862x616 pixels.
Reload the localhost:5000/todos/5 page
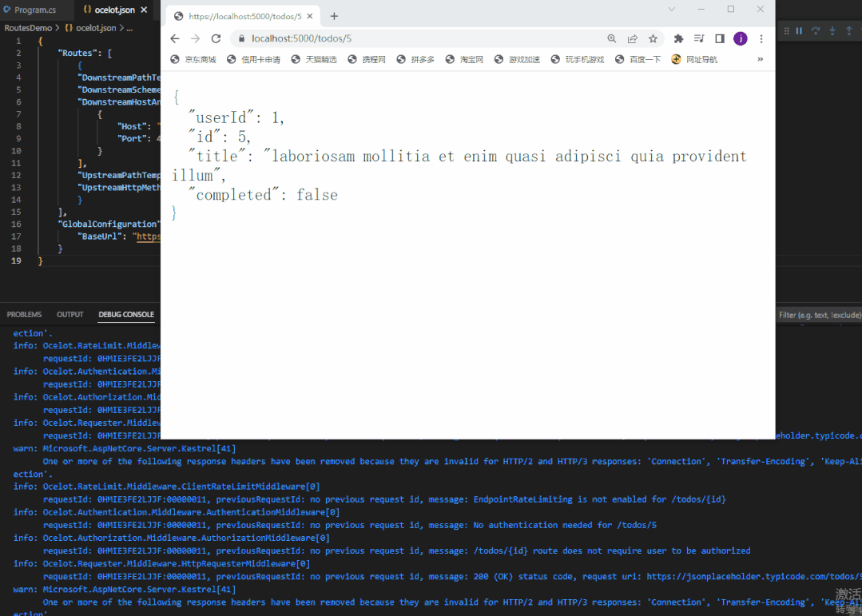pos(216,38)
